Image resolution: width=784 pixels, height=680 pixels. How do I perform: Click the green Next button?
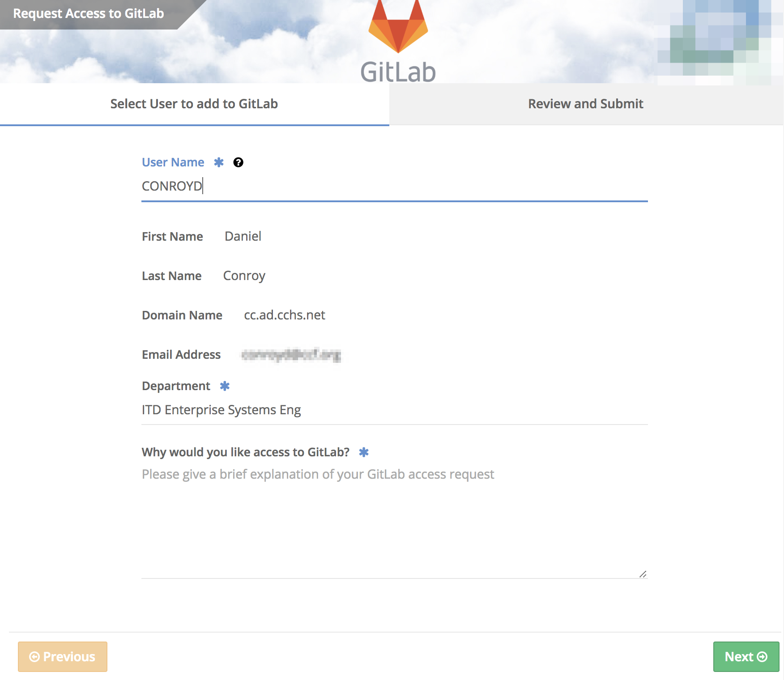746,656
